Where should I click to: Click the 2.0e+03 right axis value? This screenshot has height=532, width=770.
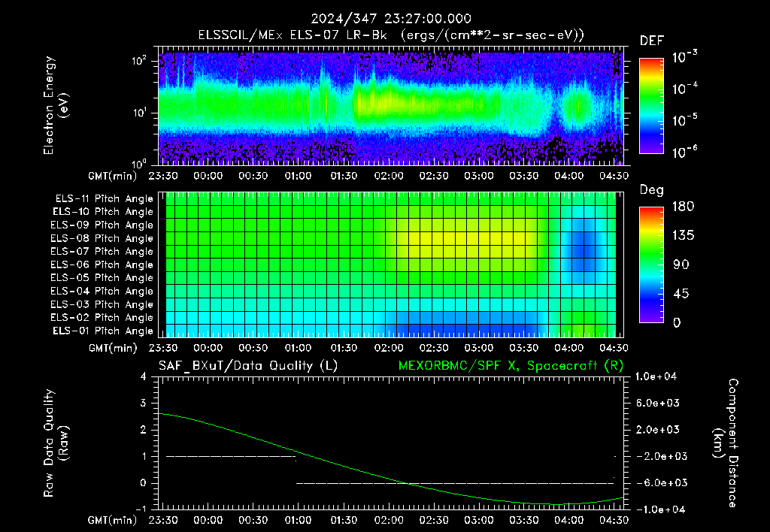coord(657,430)
